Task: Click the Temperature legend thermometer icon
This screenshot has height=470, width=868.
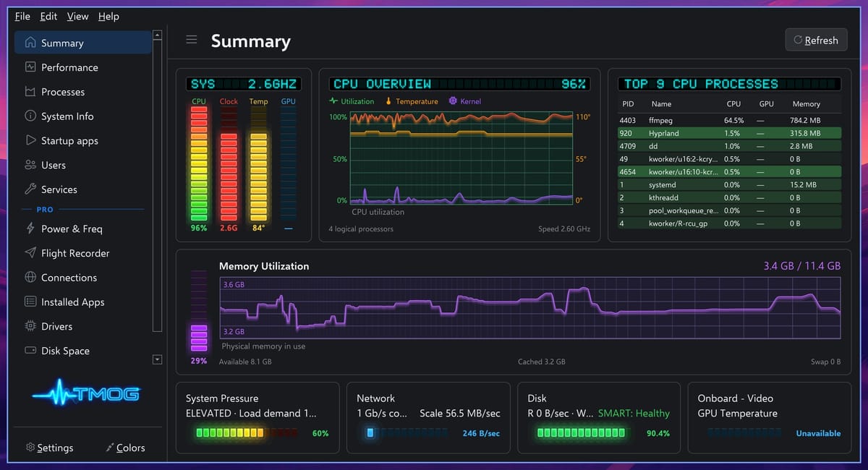Action: click(388, 101)
